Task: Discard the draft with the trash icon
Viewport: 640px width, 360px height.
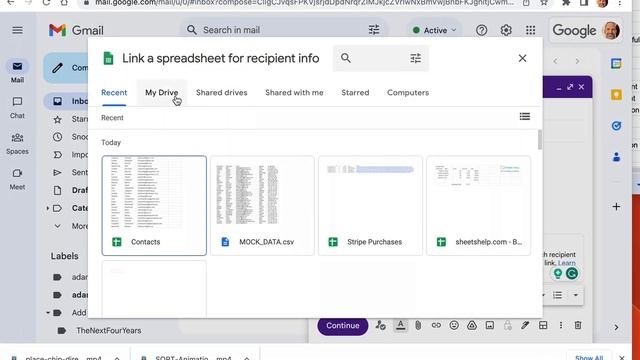Action: [578, 325]
